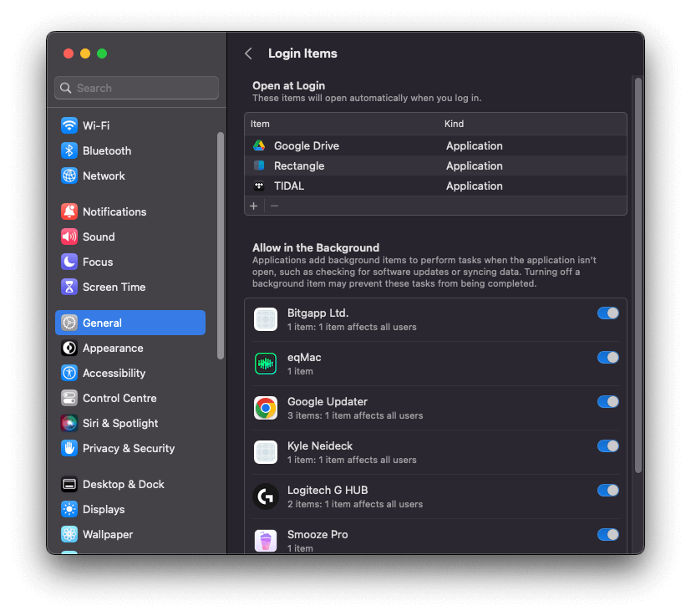Image resolution: width=691 pixels, height=616 pixels.
Task: Click the main pane vertical scrollbar
Action: [638, 276]
